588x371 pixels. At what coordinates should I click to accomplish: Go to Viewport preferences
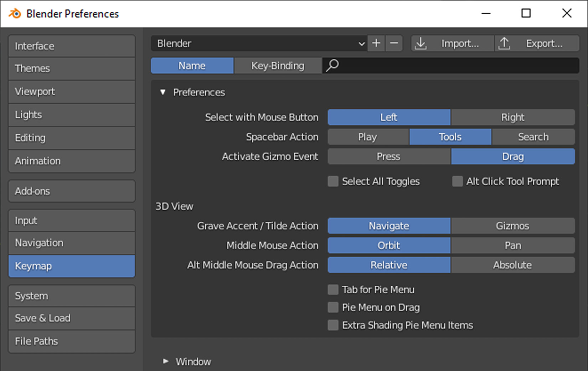click(x=72, y=92)
